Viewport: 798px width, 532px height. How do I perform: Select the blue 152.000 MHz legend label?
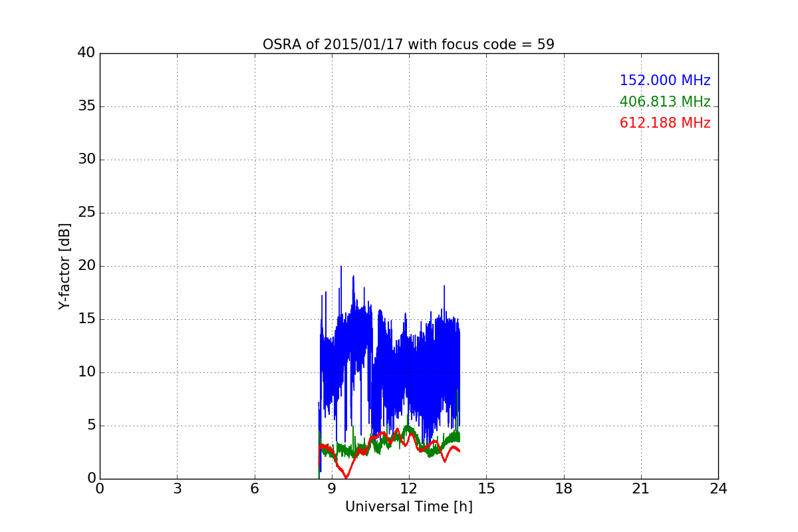coord(665,80)
